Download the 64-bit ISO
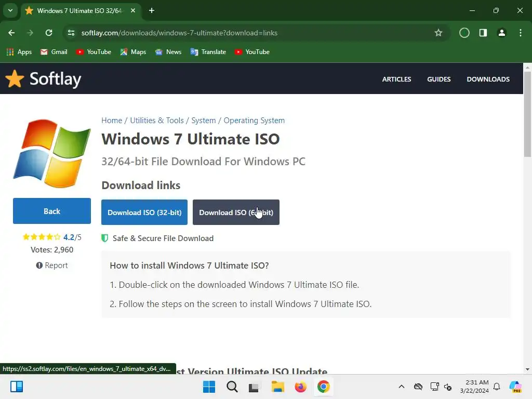532x399 pixels. click(x=236, y=212)
